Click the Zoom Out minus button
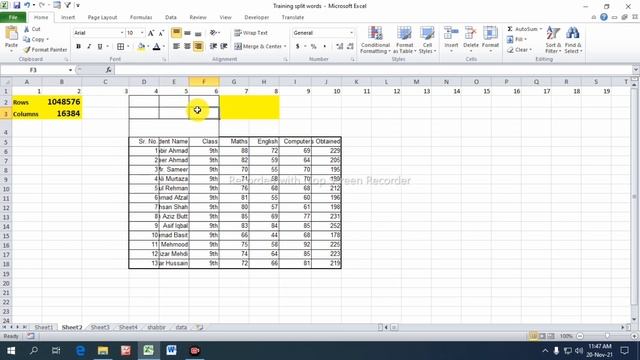The width and height of the screenshot is (640, 360). pos(580,336)
